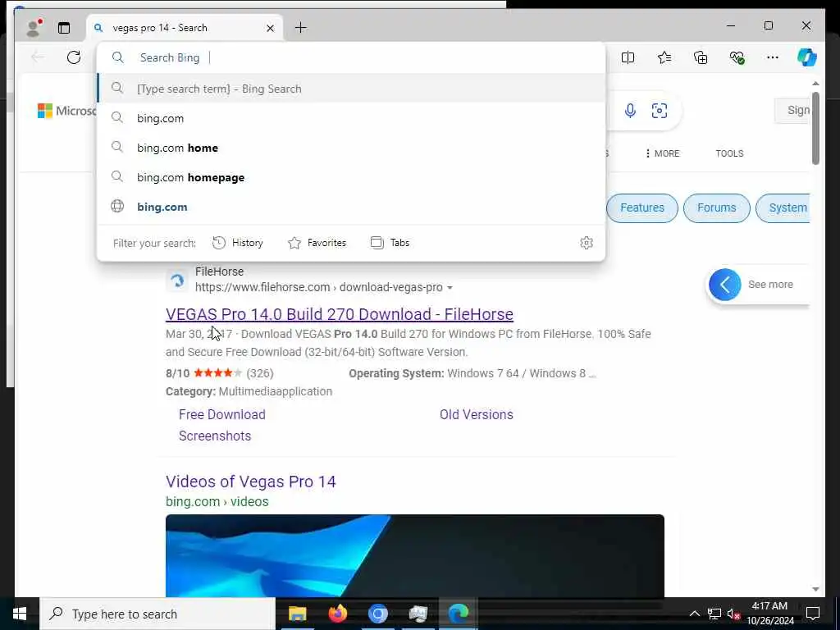Select the Type search term Bing Search suggestion
The image size is (840, 630).
351,89
